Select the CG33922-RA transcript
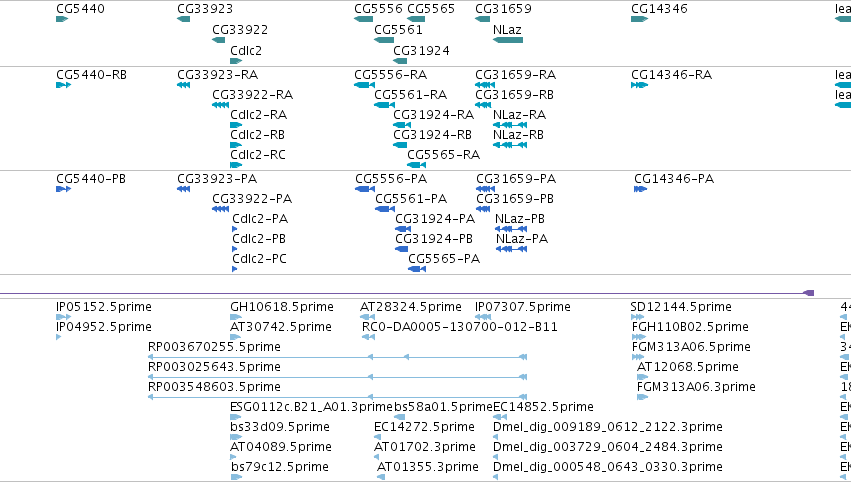 pyautogui.click(x=252, y=95)
